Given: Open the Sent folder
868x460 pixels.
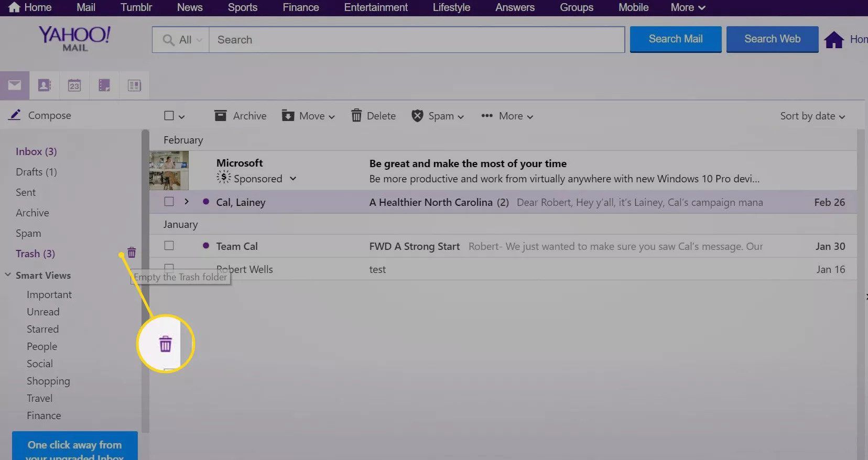Looking at the screenshot, I should coord(26,192).
